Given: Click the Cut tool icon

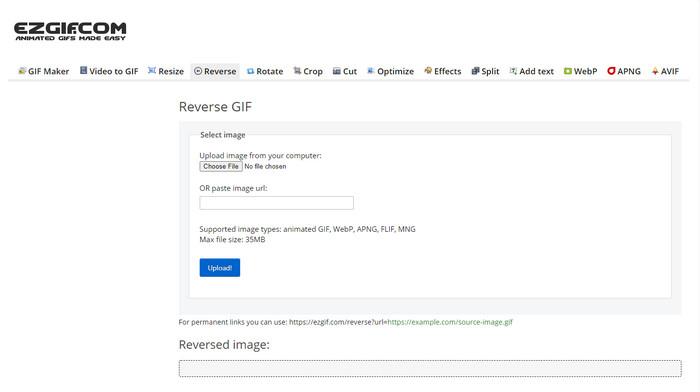Looking at the screenshot, I should (337, 71).
